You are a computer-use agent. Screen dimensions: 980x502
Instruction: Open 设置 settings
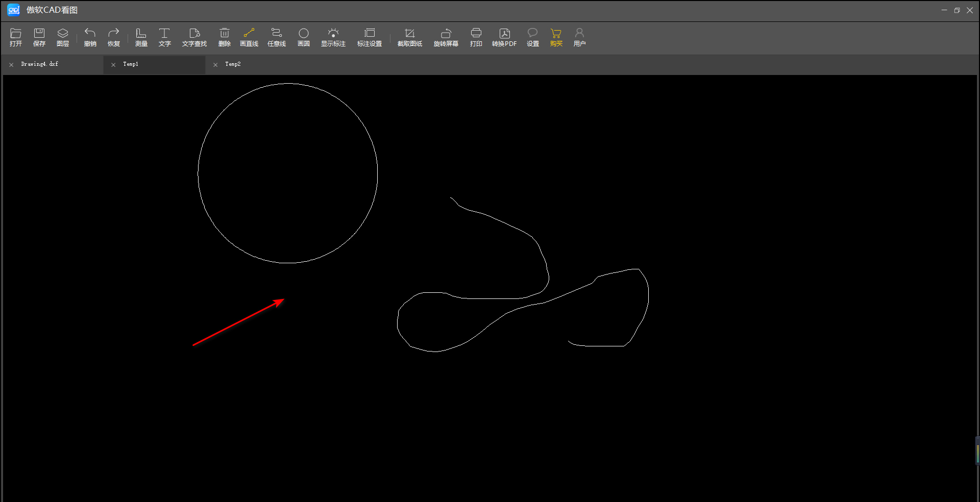533,37
